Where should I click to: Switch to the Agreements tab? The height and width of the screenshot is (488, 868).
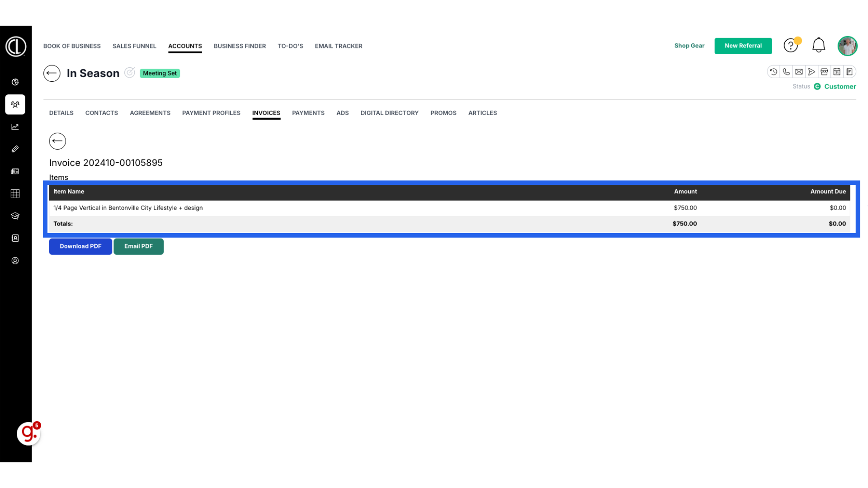coord(150,113)
